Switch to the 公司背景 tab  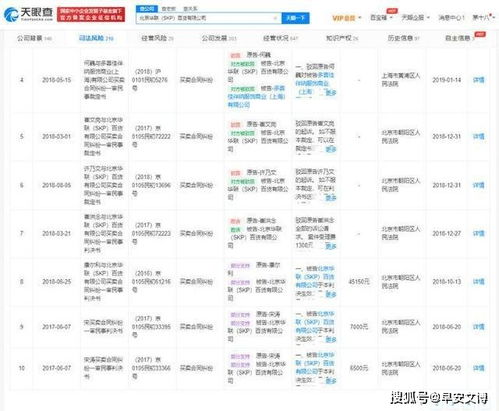coord(34,38)
